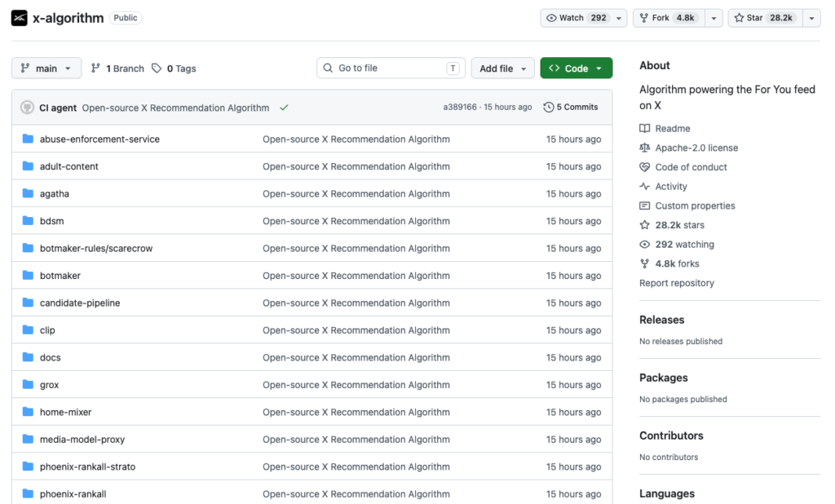Star the x-algorithm repository

tap(765, 18)
